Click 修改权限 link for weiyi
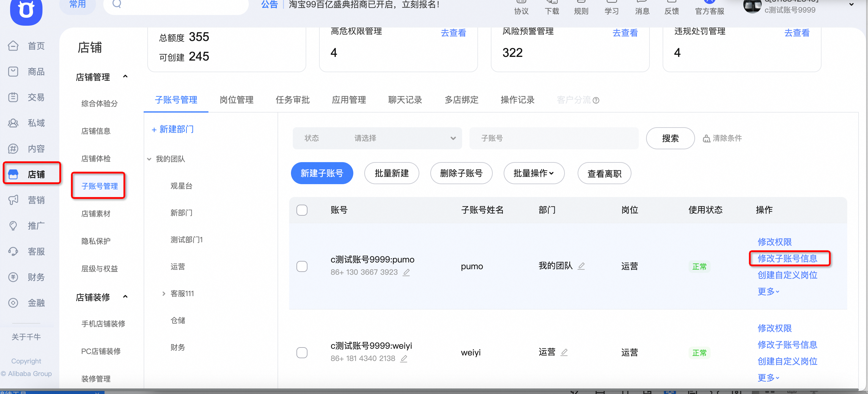The height and width of the screenshot is (394, 868). 774,328
